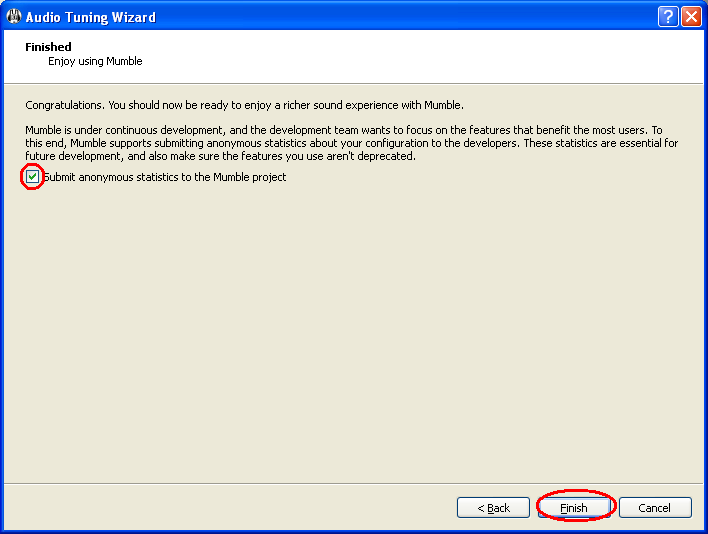Click the 'Enjoy using Mumble' subtitle

pos(95,61)
